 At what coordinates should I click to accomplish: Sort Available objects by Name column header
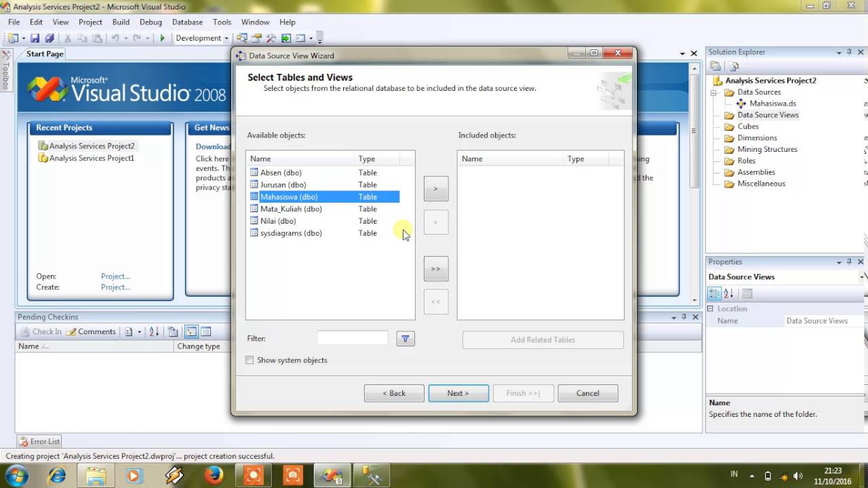(300, 159)
